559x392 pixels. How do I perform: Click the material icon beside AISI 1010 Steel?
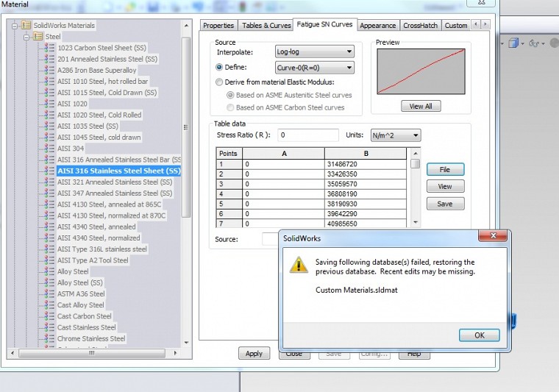point(49,81)
